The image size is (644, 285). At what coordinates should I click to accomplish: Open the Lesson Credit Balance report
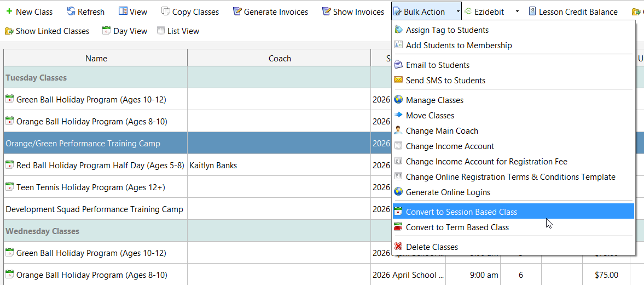tap(572, 12)
